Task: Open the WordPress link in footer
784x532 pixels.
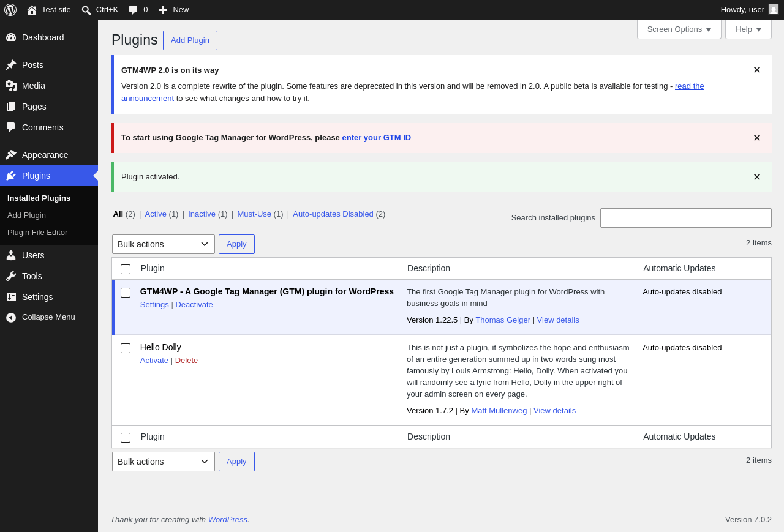Action: (x=228, y=520)
